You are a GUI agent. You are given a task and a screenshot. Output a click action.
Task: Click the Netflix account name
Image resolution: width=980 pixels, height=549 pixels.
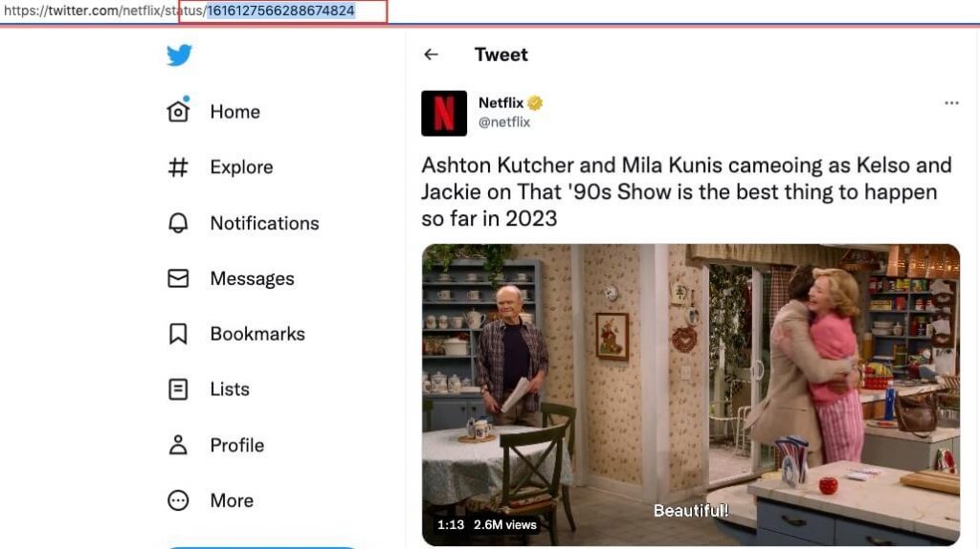pos(501,103)
